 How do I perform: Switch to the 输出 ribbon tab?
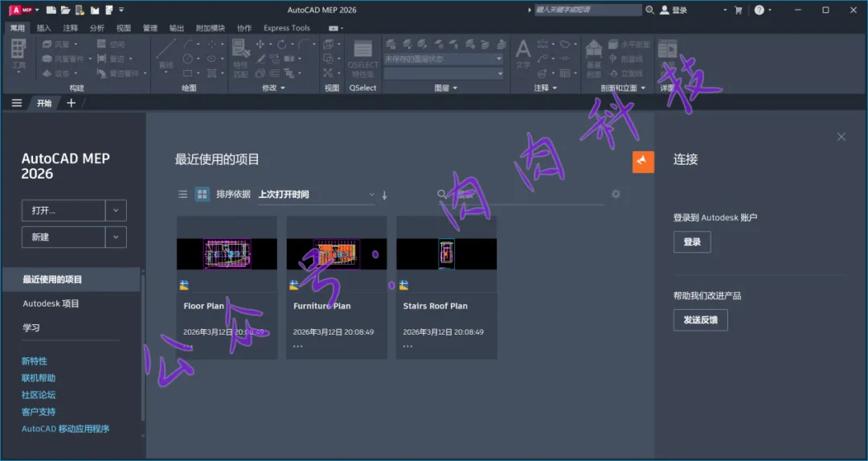177,28
